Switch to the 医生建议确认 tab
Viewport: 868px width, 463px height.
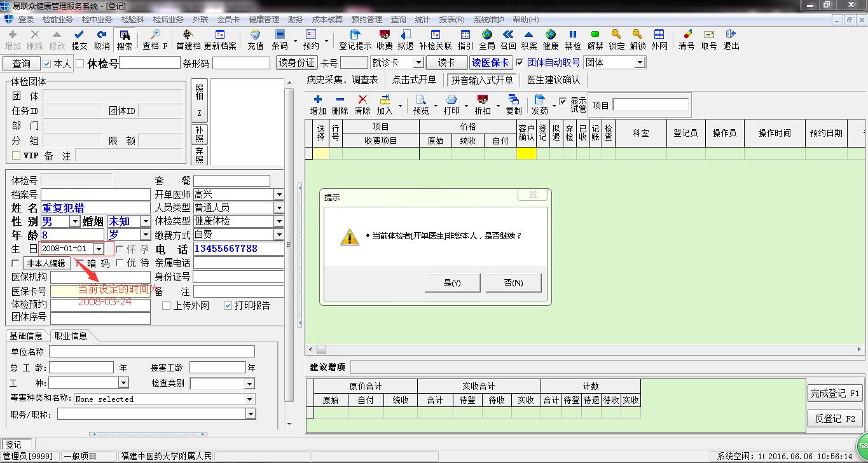coord(553,80)
